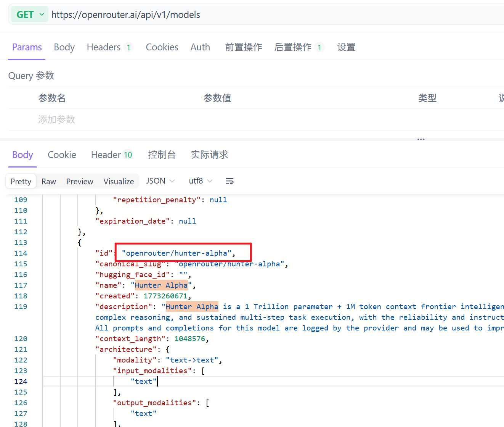Image resolution: width=504 pixels, height=427 pixels.
Task: Click the "text->text" modality value
Action: coord(192,360)
